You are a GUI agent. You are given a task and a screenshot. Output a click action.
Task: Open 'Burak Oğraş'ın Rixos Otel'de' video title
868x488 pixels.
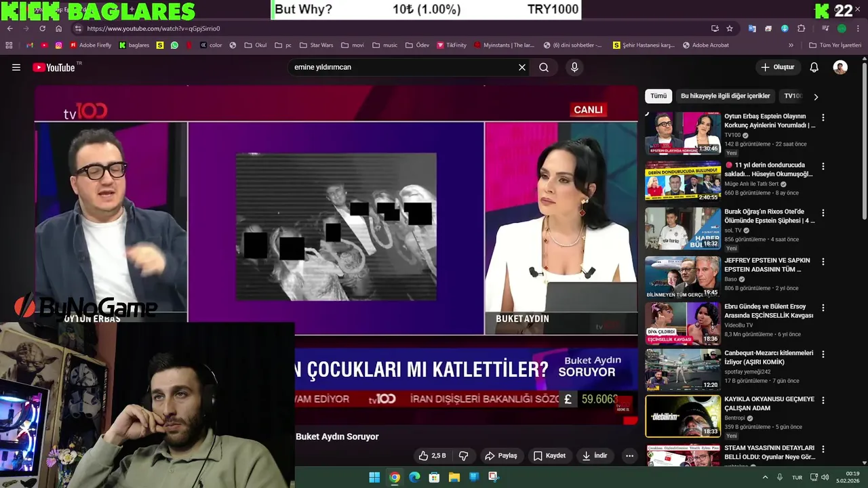pyautogui.click(x=769, y=216)
